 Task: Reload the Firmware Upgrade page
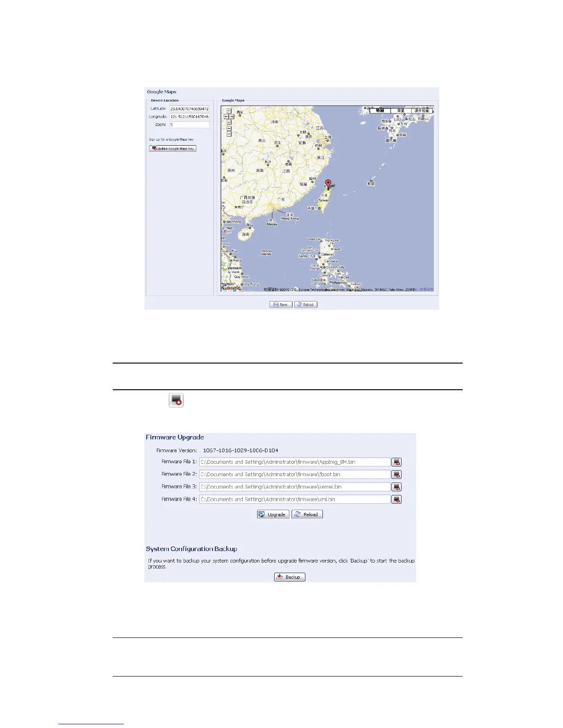click(307, 514)
